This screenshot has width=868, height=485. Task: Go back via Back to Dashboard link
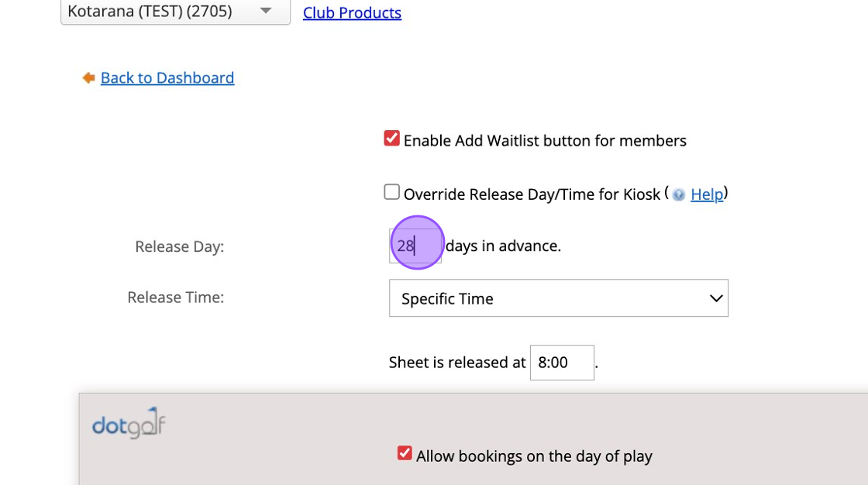coord(167,78)
